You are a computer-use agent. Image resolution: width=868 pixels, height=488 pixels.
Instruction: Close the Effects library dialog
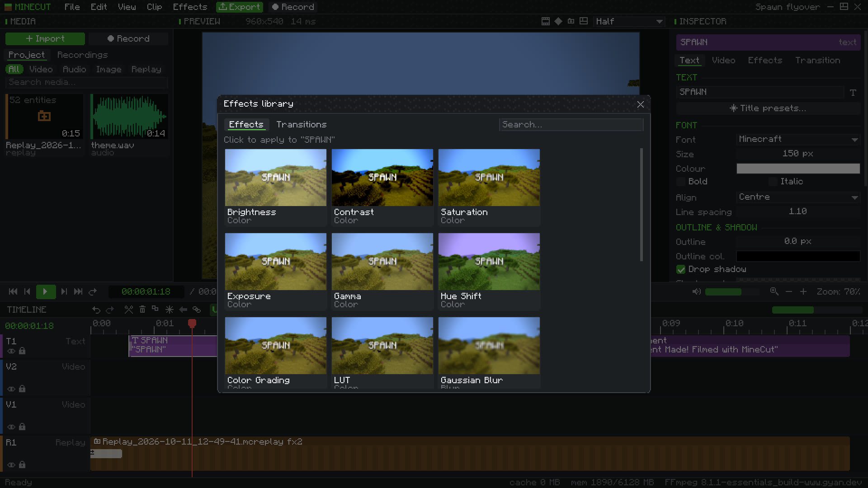(640, 104)
